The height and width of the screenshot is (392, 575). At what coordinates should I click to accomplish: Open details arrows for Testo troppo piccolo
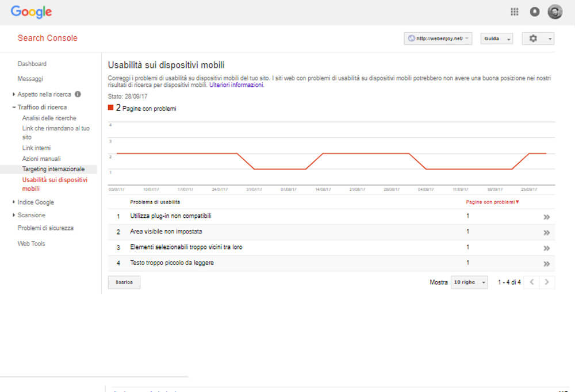pyautogui.click(x=546, y=264)
